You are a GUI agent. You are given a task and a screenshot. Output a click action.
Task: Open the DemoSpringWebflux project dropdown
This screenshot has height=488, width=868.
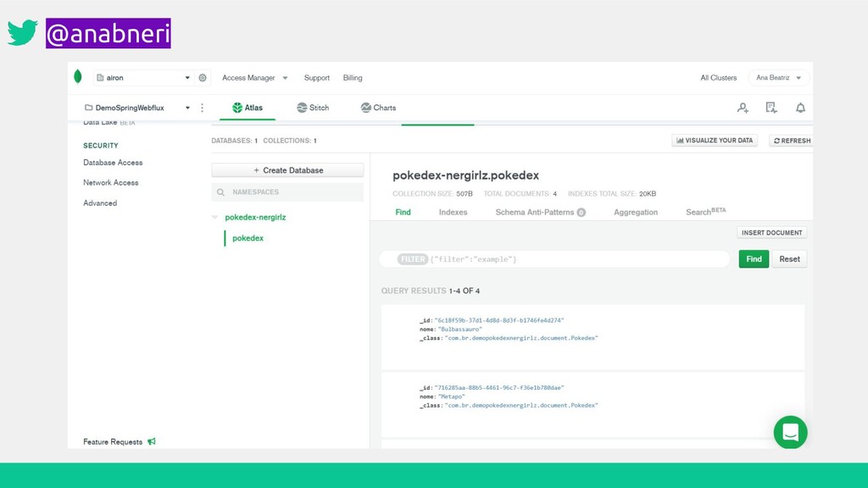click(x=137, y=108)
